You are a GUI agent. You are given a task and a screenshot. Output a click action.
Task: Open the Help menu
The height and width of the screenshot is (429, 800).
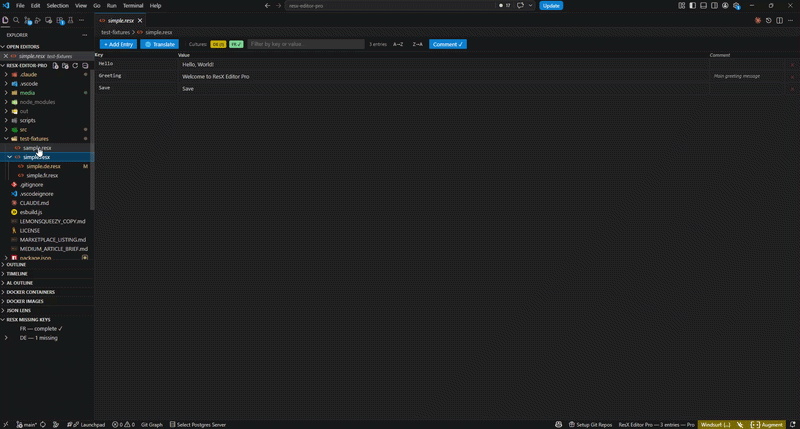155,6
